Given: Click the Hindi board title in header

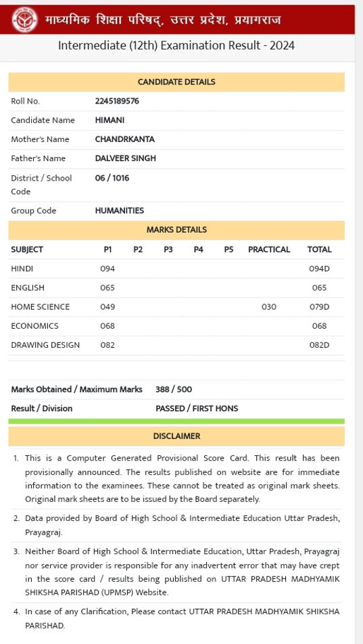Looking at the screenshot, I should tap(163, 20).
